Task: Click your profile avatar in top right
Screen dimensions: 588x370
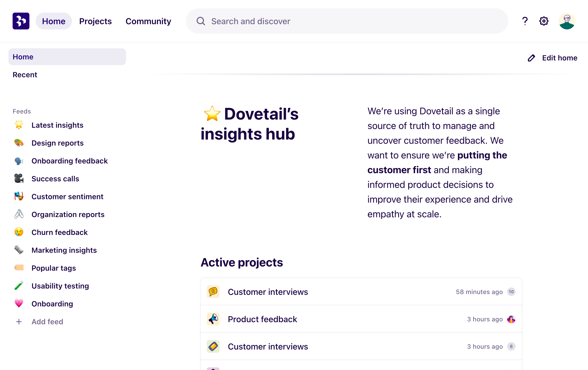Action: 567,21
